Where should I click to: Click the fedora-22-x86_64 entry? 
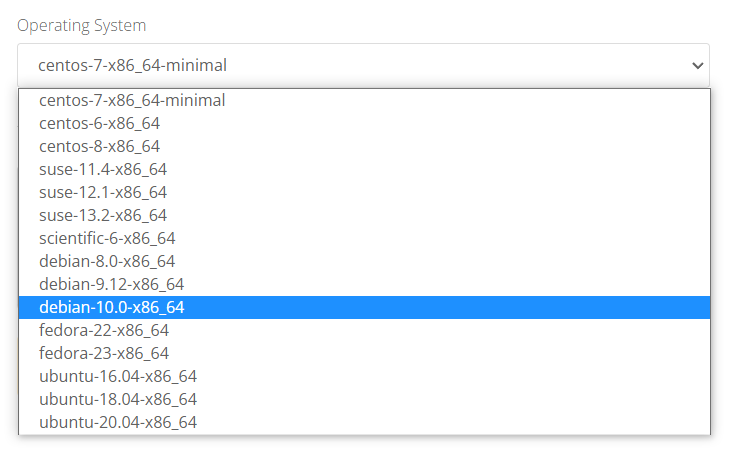(104, 330)
